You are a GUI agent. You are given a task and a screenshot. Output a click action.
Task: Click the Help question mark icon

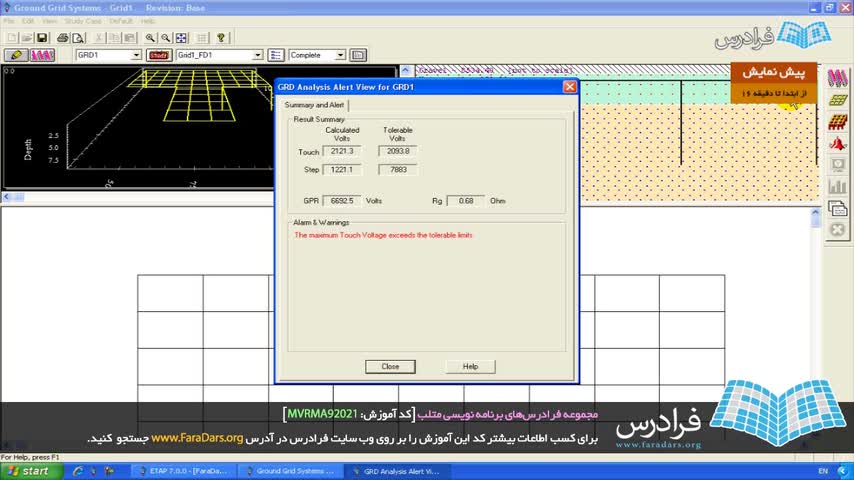[221, 38]
